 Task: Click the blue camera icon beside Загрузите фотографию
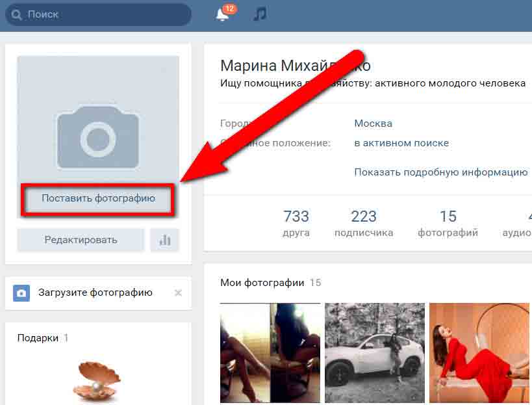[x=21, y=293]
